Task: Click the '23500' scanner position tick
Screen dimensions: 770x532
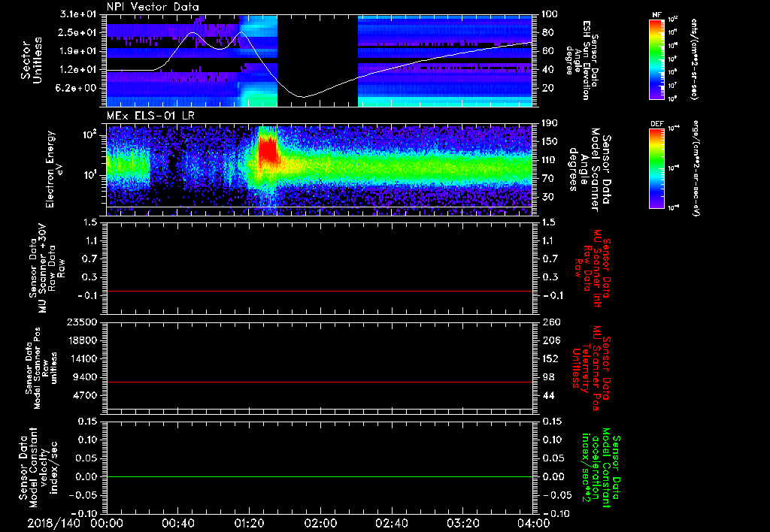Action: (83, 322)
